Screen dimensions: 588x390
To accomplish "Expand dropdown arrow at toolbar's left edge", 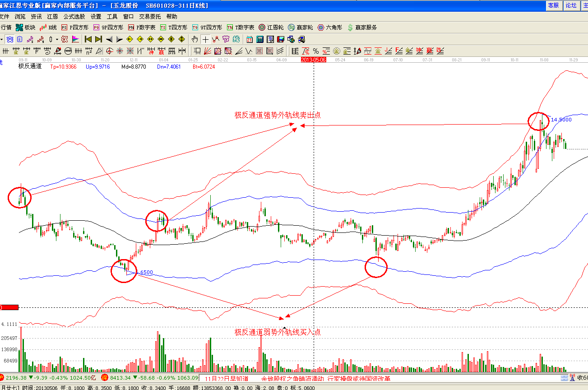I will point(2,39).
